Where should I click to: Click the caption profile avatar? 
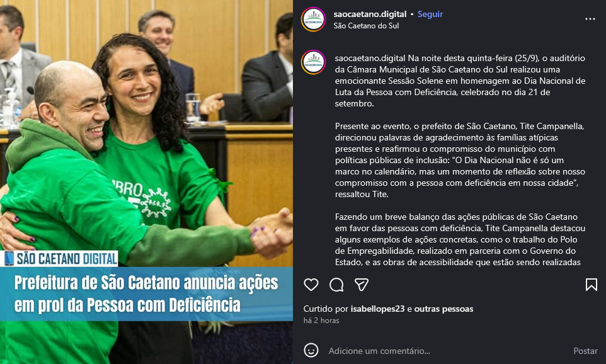[x=314, y=62]
